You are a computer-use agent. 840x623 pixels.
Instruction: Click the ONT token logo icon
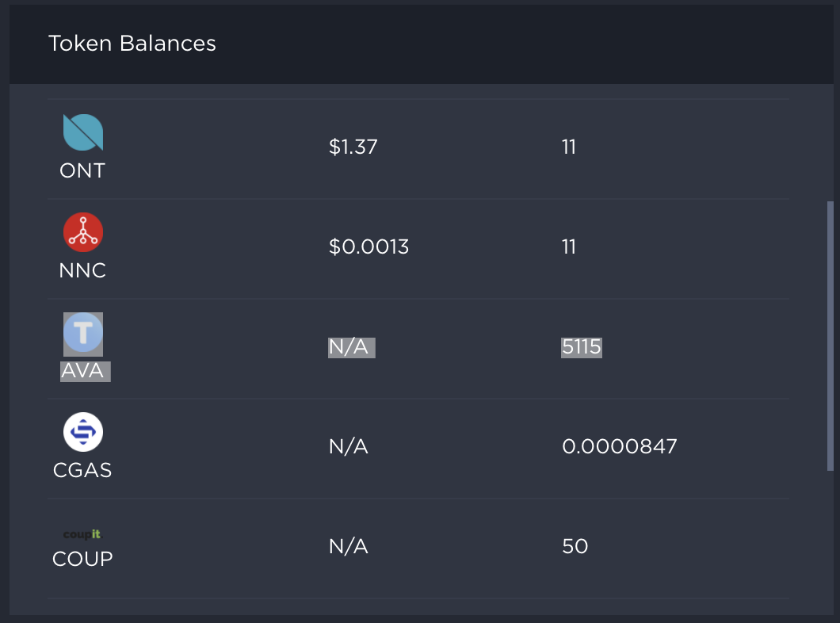(83, 132)
